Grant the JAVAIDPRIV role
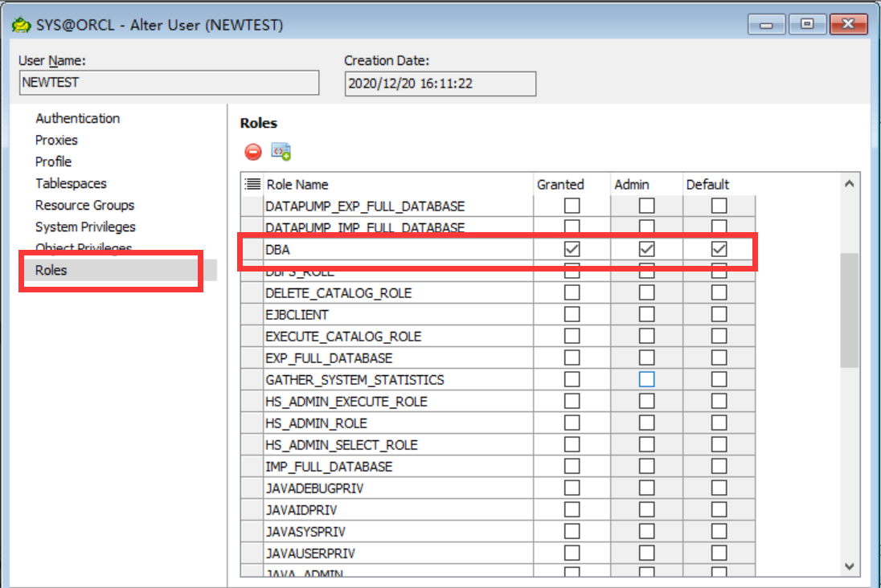Image resolution: width=881 pixels, height=588 pixels. 572,510
